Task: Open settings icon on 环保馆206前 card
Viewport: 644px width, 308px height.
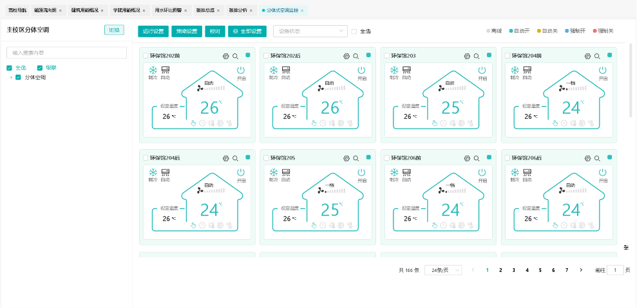Action: pyautogui.click(x=467, y=158)
